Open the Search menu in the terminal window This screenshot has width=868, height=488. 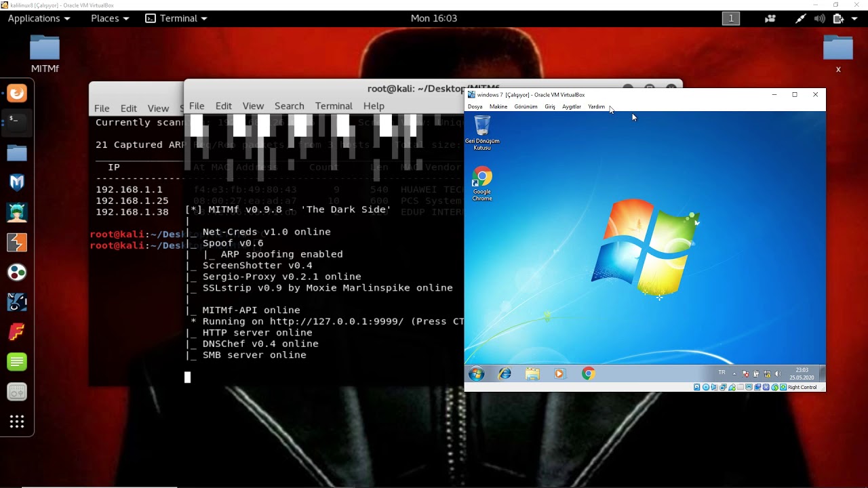[x=289, y=106]
